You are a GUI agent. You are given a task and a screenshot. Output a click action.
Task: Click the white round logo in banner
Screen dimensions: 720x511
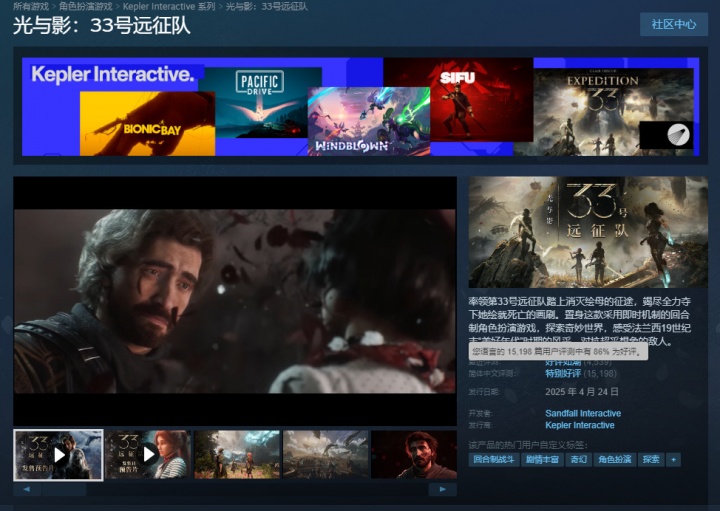pos(679,135)
